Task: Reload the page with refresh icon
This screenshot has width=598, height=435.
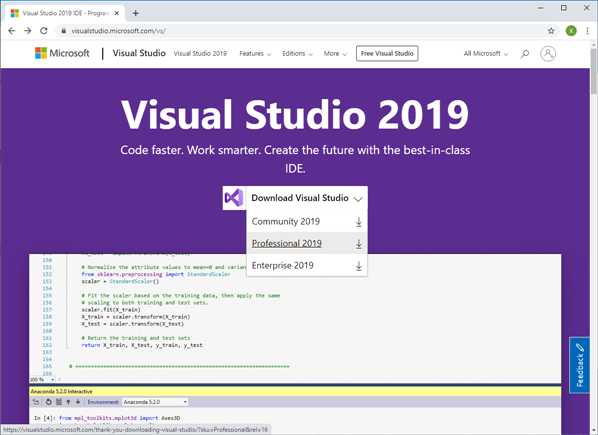Action: coord(44,31)
